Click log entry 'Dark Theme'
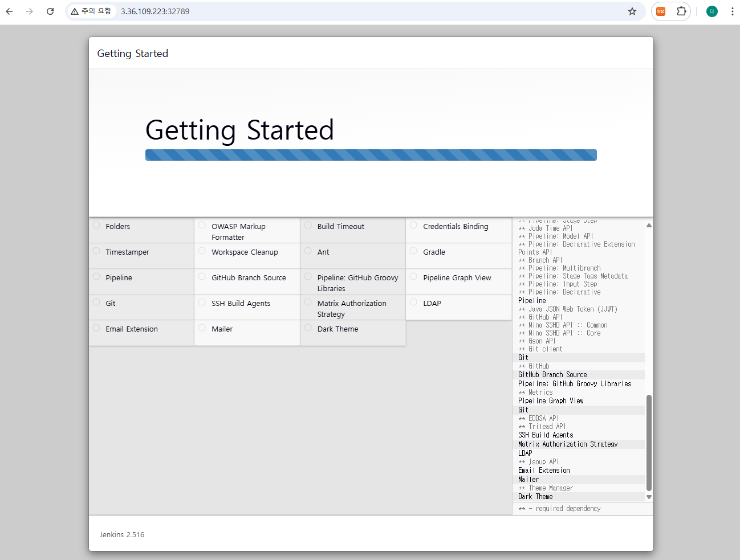Image resolution: width=740 pixels, height=560 pixels. (535, 497)
